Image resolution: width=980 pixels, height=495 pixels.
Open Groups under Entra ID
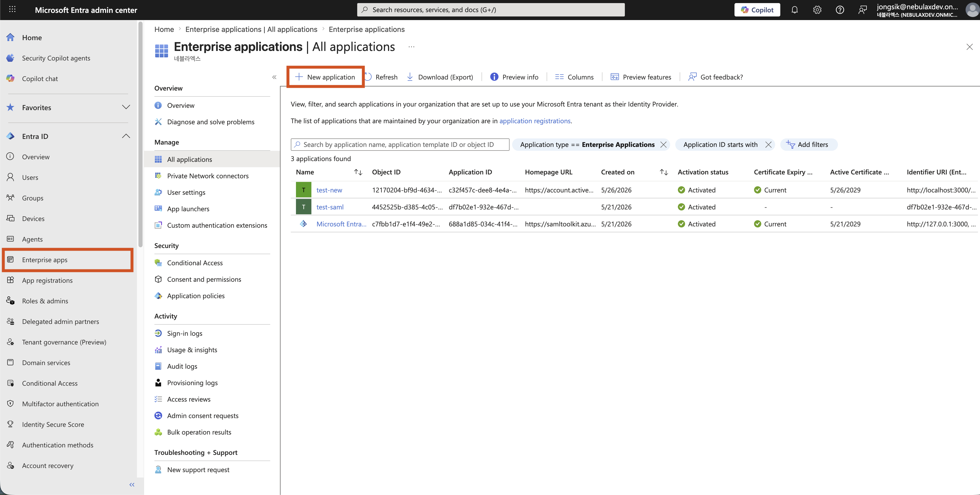[x=33, y=198]
